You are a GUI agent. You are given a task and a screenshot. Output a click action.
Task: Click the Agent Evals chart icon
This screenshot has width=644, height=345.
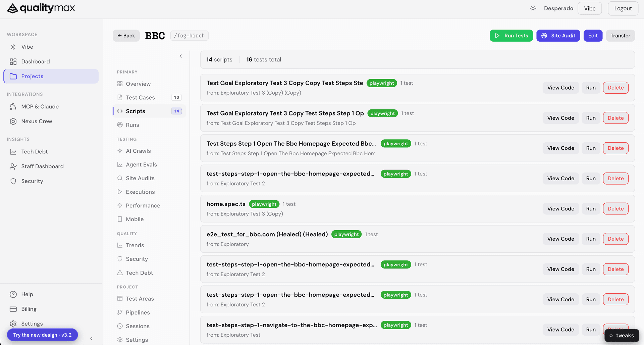click(x=120, y=165)
